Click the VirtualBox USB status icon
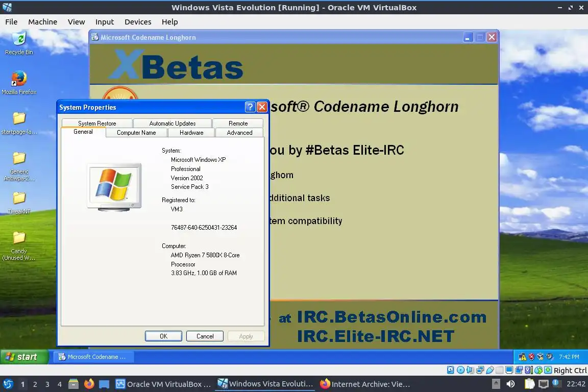This screenshot has height=392, width=588. click(x=490, y=370)
